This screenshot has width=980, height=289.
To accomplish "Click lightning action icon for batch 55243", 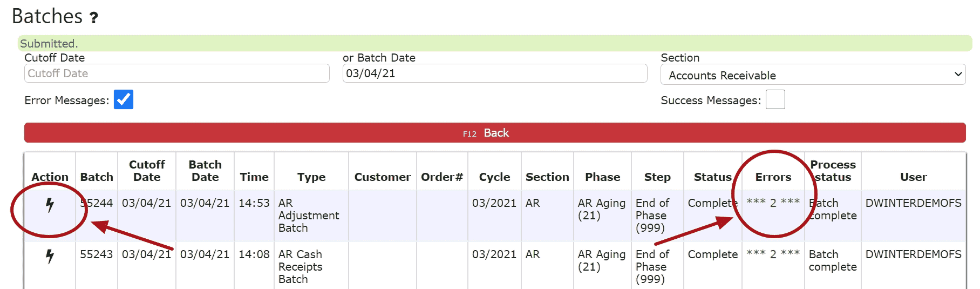I will click(x=50, y=256).
